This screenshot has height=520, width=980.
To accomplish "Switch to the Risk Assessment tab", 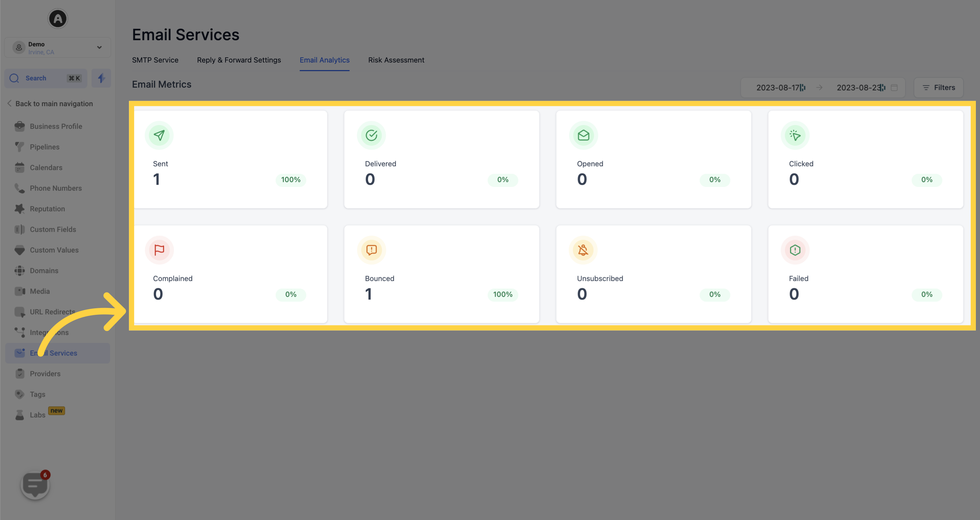I will [397, 60].
